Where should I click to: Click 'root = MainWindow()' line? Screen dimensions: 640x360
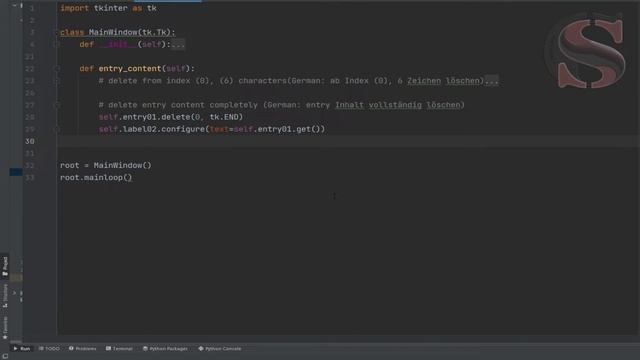(106, 165)
